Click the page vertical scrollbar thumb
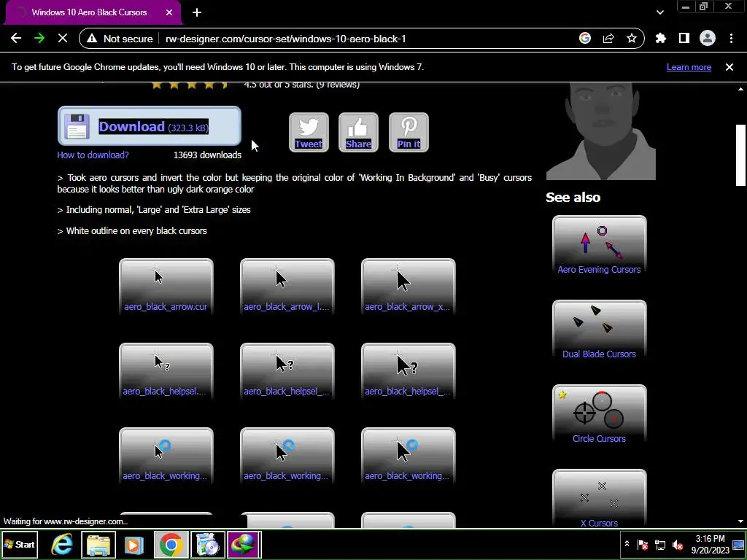 coord(740,155)
